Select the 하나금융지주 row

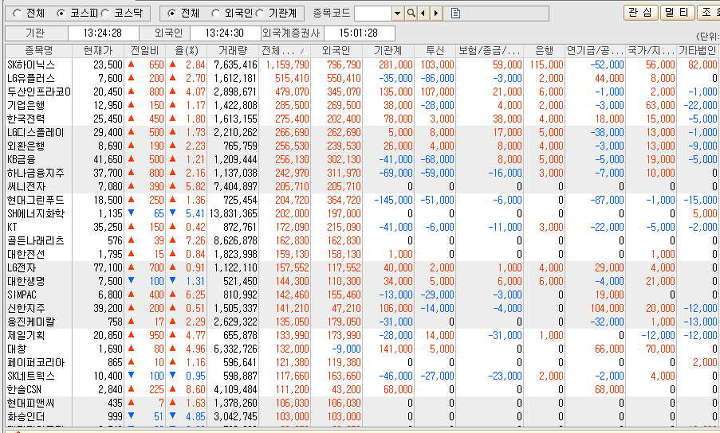362,173
